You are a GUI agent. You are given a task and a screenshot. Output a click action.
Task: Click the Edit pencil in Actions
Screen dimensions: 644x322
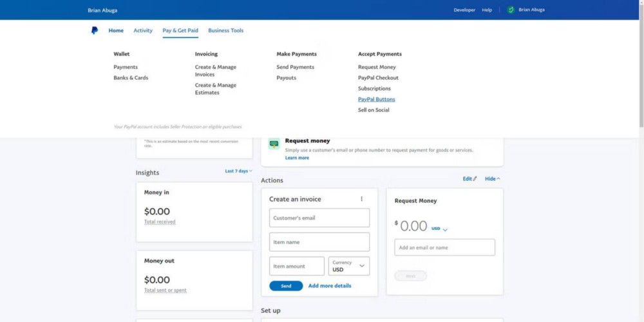(470, 179)
